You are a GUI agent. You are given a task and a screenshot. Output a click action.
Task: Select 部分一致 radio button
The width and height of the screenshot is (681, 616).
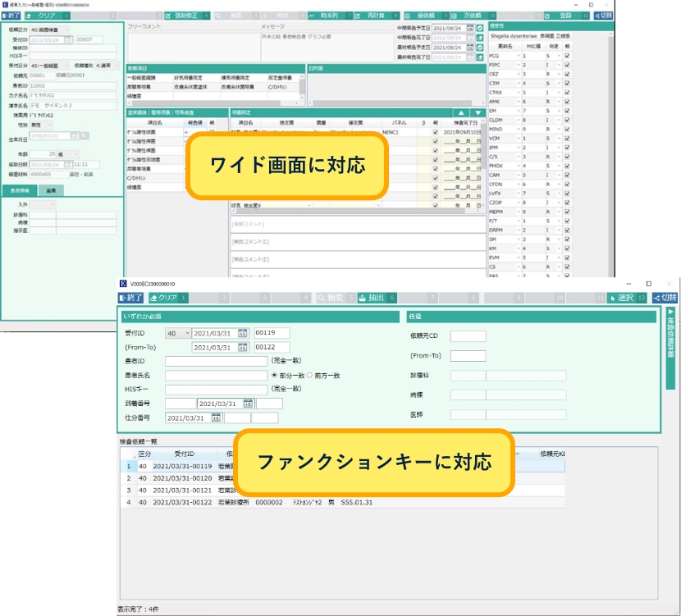pos(275,375)
